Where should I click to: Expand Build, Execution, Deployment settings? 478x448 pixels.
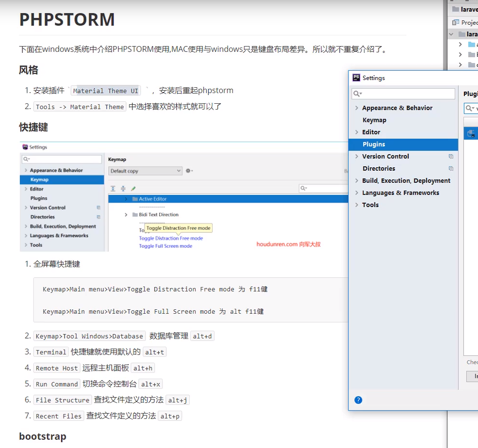click(x=357, y=181)
